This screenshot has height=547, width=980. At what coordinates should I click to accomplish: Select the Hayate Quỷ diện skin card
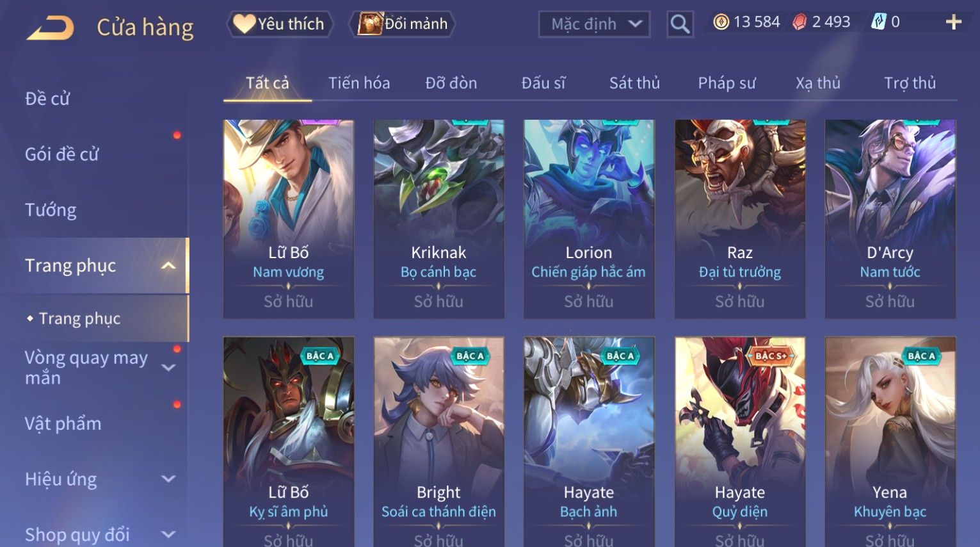(x=740, y=442)
